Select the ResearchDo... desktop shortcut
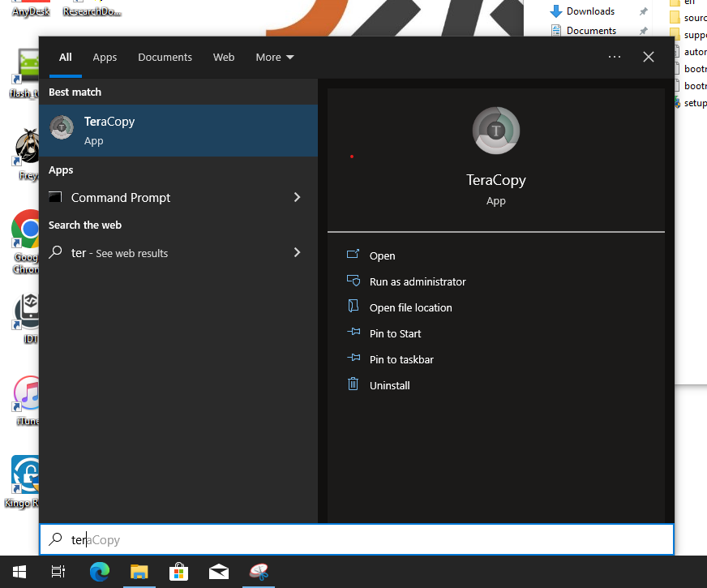The image size is (707, 588). [x=92, y=9]
